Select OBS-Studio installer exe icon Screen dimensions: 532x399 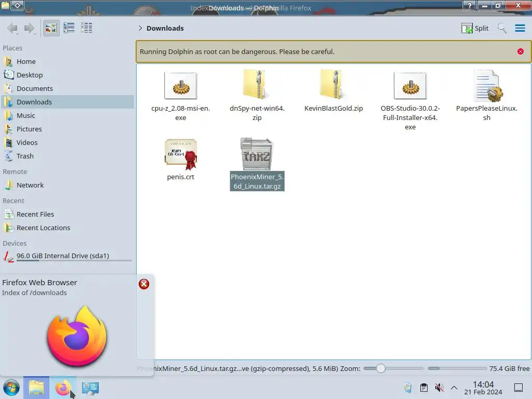(410, 86)
